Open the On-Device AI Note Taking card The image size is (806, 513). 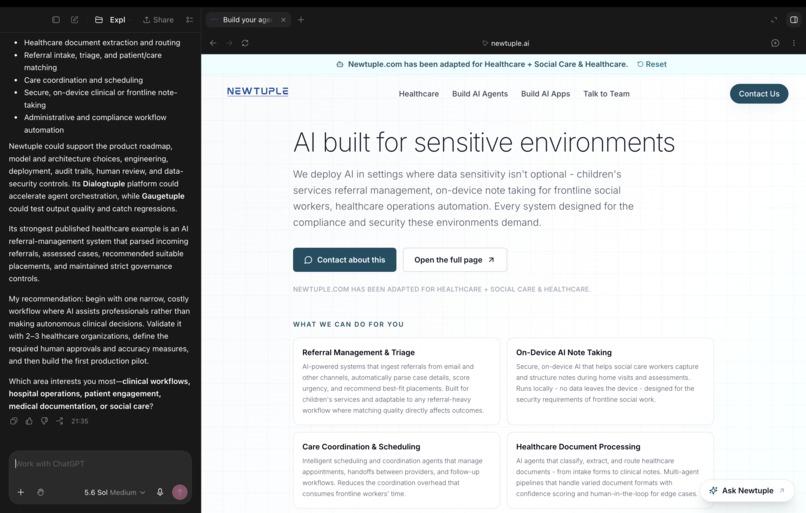tap(610, 381)
